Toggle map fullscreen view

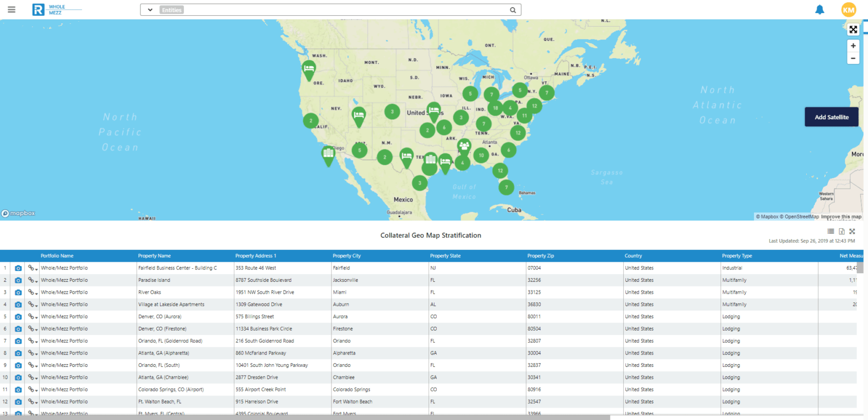pos(853,30)
